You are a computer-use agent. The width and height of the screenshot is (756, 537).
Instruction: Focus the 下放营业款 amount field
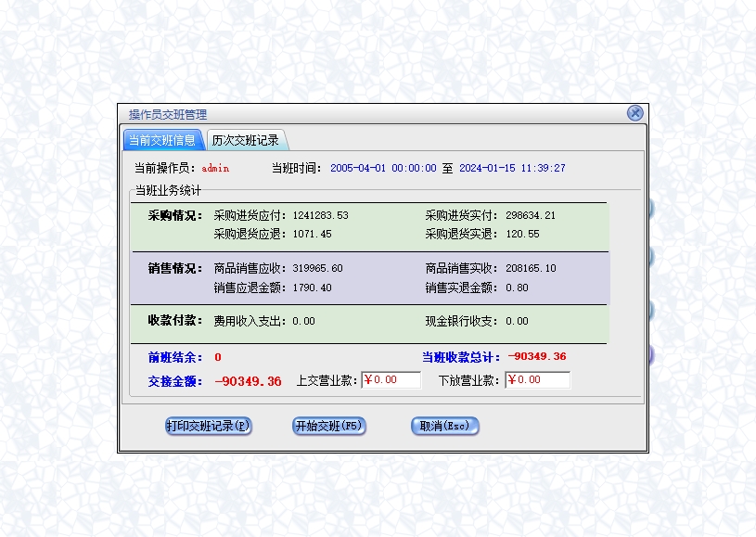tap(537, 380)
